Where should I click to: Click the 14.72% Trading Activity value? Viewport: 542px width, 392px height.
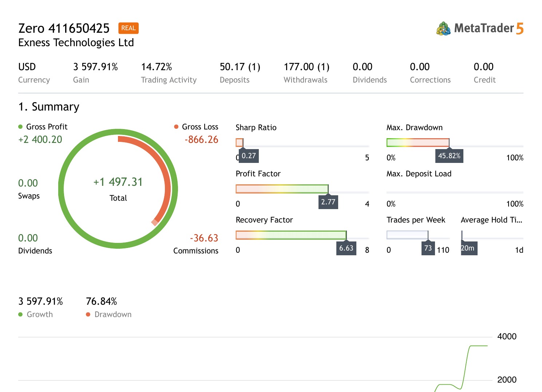point(157,67)
